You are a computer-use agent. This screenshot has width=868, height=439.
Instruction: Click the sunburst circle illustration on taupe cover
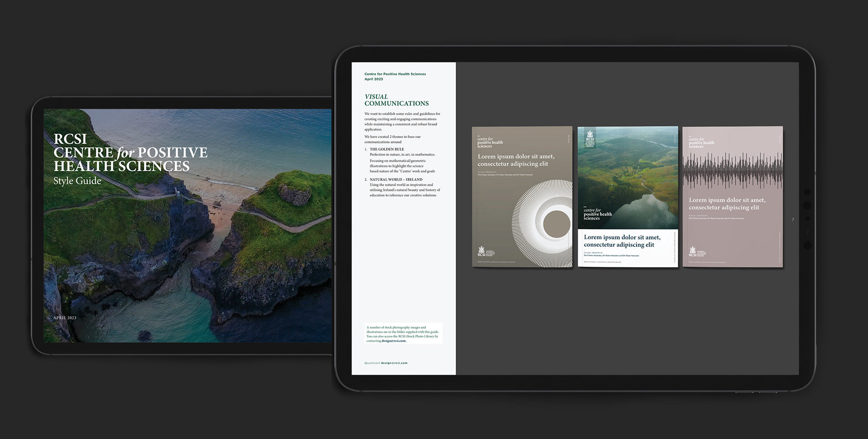tap(542, 223)
